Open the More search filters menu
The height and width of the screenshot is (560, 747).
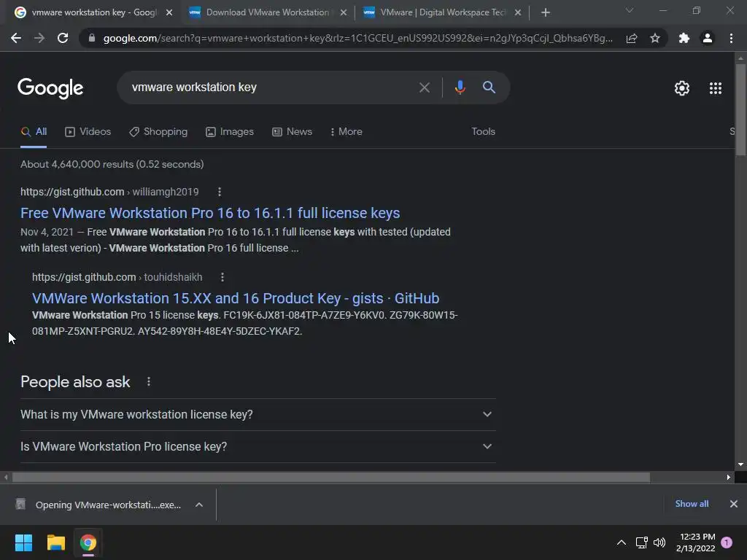[347, 132]
